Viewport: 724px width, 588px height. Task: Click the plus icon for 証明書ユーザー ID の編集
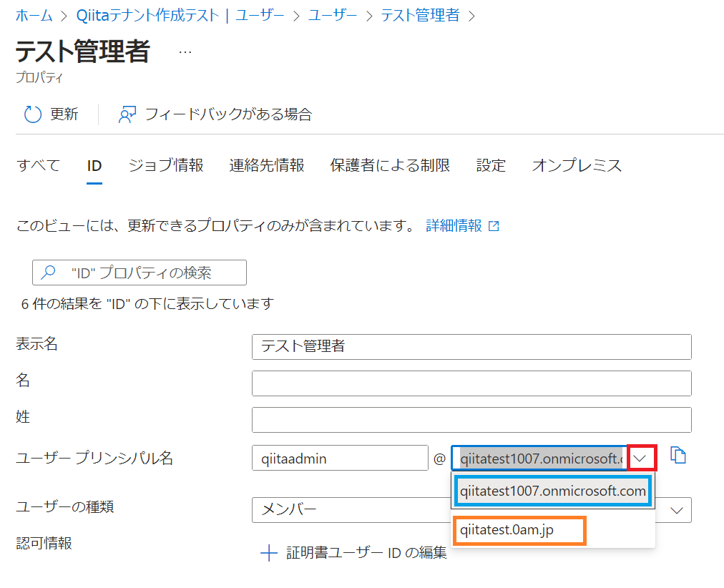pos(269,553)
